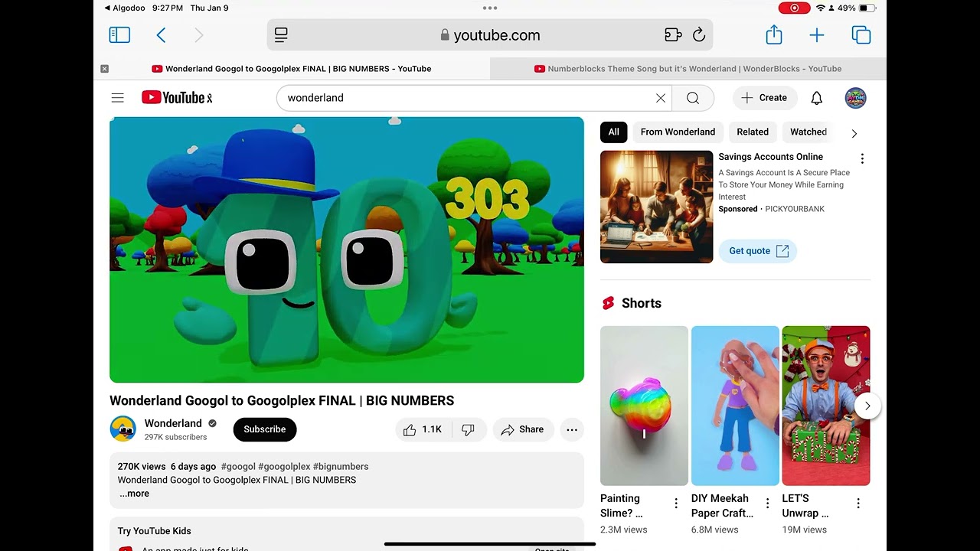Tap the red screen recording indicator
The width and height of the screenshot is (980, 551).
pyautogui.click(x=794, y=8)
